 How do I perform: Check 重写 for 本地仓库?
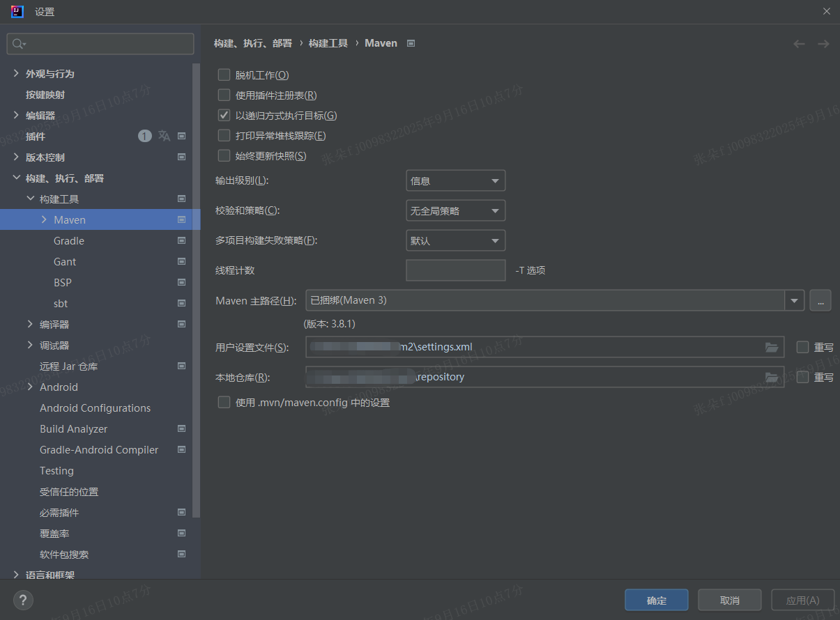pyautogui.click(x=802, y=377)
